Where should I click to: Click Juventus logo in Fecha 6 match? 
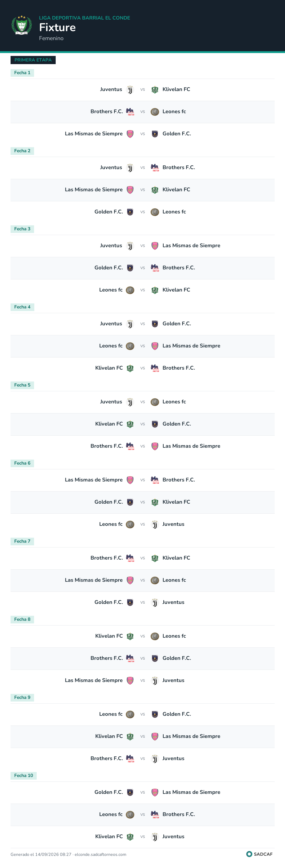coord(155,524)
